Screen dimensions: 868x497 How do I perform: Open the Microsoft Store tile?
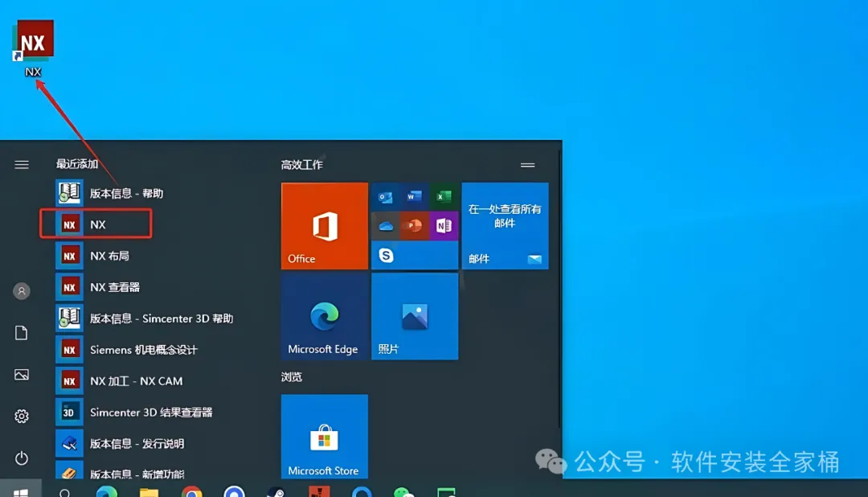click(x=325, y=437)
